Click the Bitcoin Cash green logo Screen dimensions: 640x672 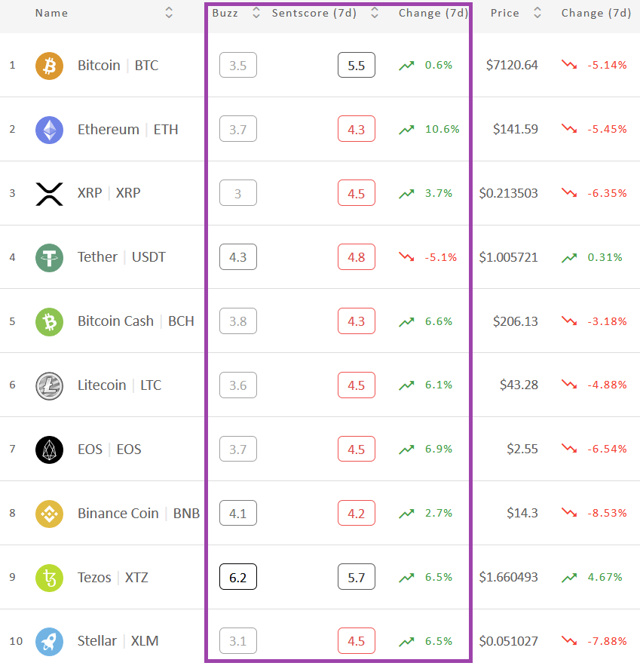point(49,322)
